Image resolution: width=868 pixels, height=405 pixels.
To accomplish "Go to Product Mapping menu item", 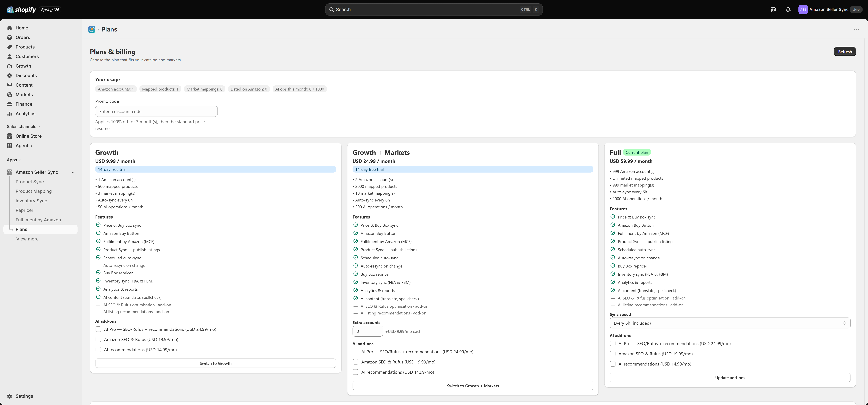I will click(34, 191).
